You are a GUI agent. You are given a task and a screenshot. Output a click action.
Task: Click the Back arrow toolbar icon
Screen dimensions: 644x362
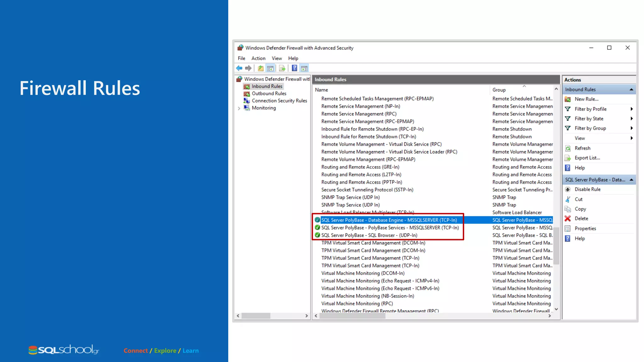coord(239,68)
